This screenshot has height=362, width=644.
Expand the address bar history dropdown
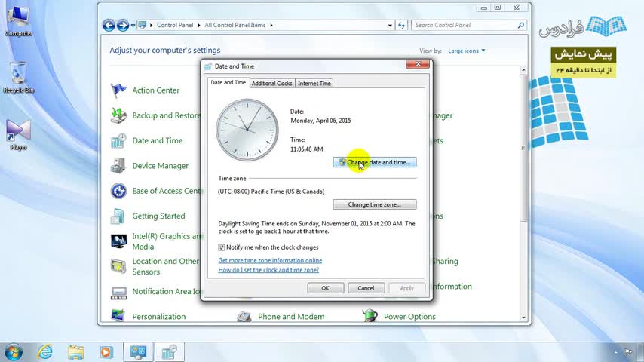390,25
